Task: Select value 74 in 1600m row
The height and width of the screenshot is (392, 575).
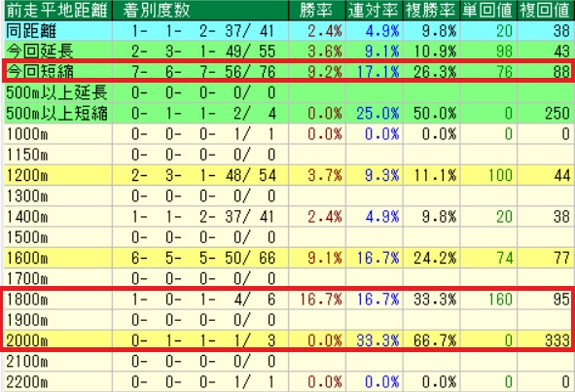Action: pos(504,258)
